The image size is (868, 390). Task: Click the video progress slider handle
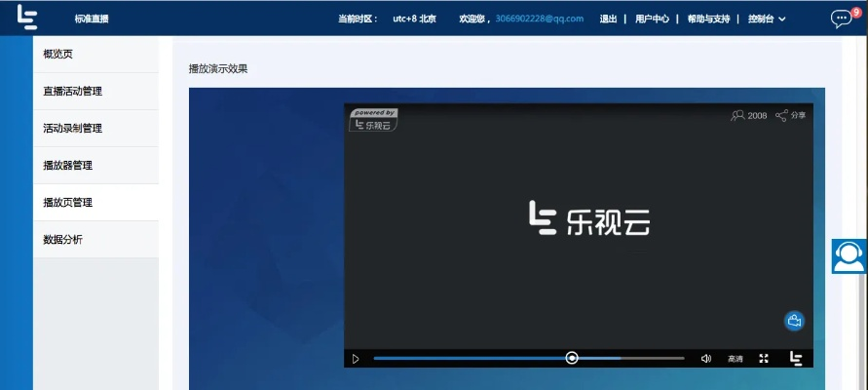click(x=572, y=358)
